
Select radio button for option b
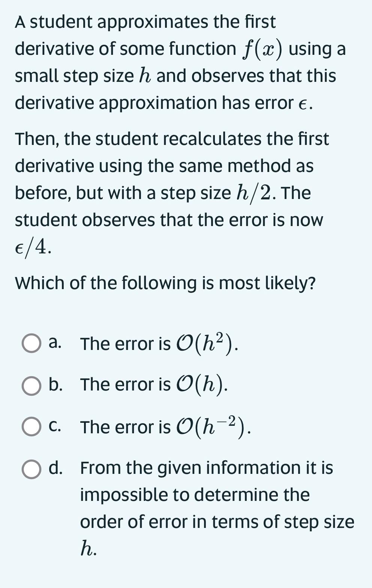[32, 386]
